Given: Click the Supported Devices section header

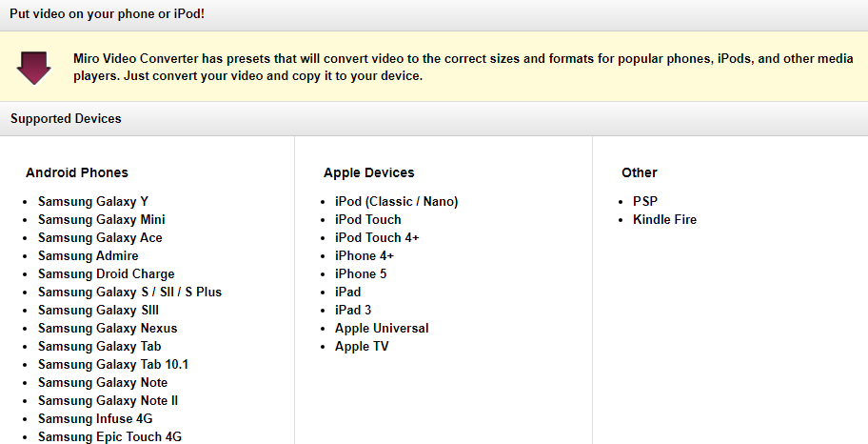Looking at the screenshot, I should 66,119.
